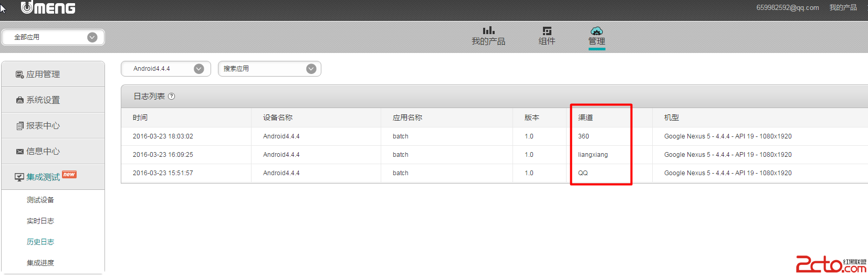868x278 pixels.
Task: Open 历史日志 submenu item
Action: click(x=40, y=242)
